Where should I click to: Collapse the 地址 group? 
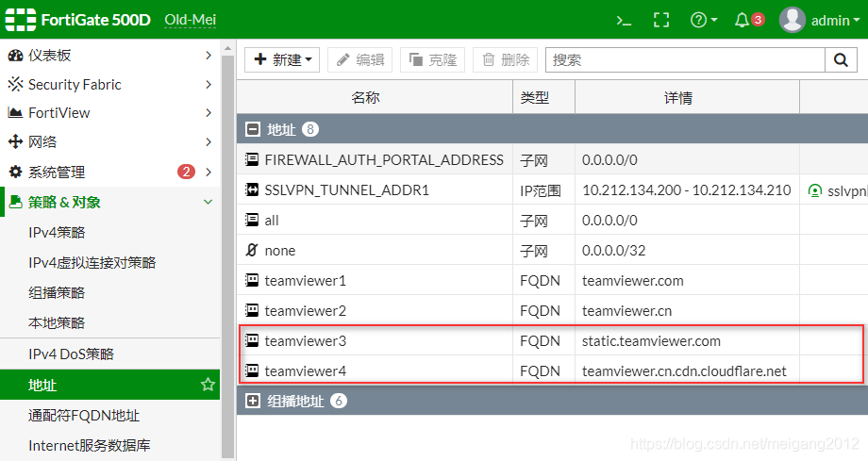[x=253, y=129]
